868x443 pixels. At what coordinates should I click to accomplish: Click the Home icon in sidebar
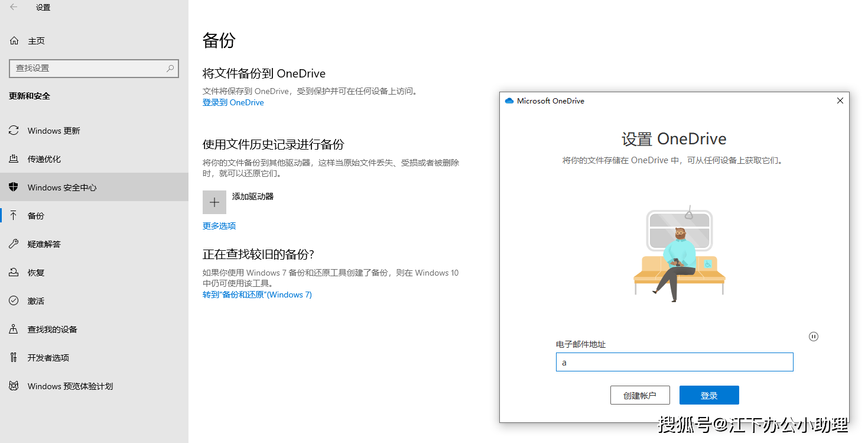pyautogui.click(x=14, y=41)
